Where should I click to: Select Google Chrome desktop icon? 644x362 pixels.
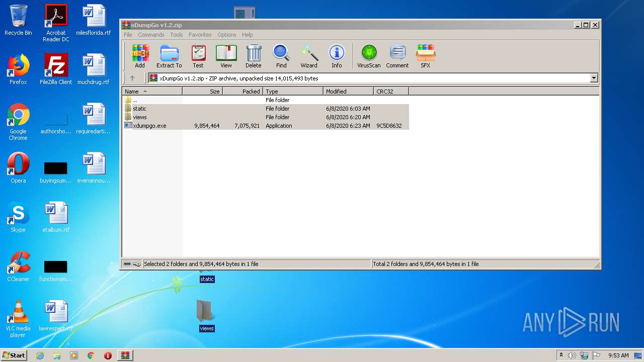point(18,122)
